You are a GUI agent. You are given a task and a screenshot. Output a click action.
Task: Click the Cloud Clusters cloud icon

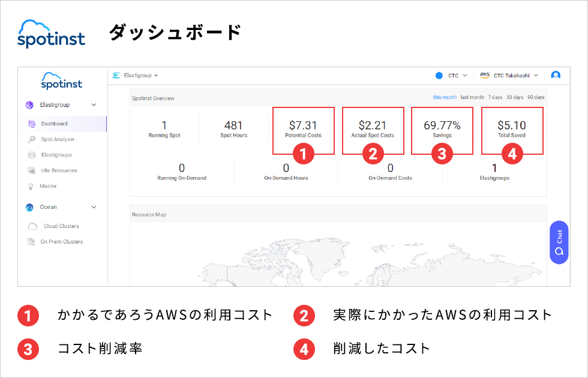pos(33,226)
